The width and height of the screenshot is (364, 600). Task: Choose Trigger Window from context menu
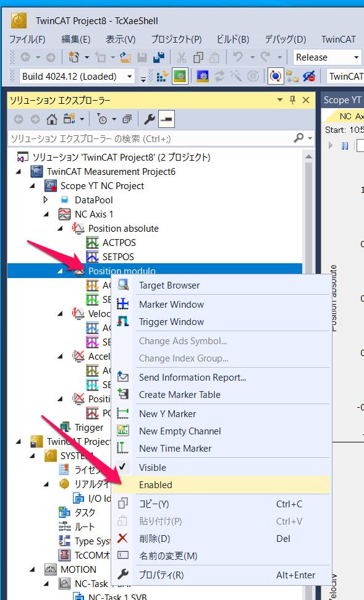[222, 322]
